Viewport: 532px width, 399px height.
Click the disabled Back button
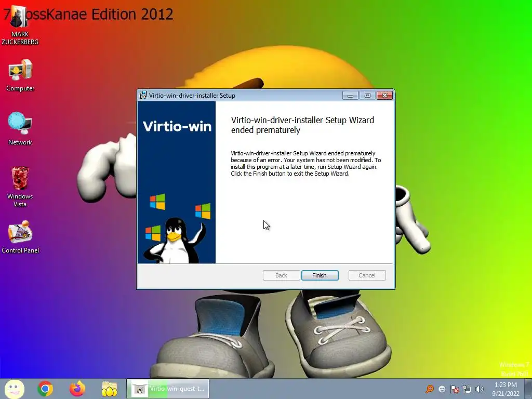[281, 275]
